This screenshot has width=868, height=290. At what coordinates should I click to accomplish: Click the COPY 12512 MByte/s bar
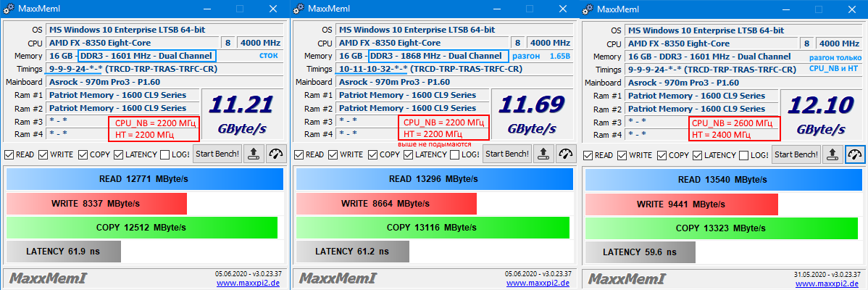tap(142, 228)
